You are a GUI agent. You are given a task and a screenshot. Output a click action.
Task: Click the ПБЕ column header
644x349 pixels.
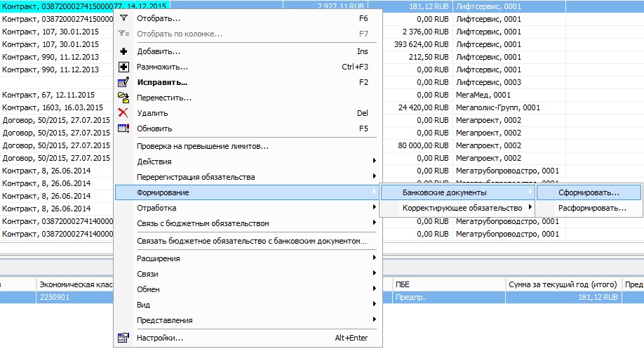point(448,284)
